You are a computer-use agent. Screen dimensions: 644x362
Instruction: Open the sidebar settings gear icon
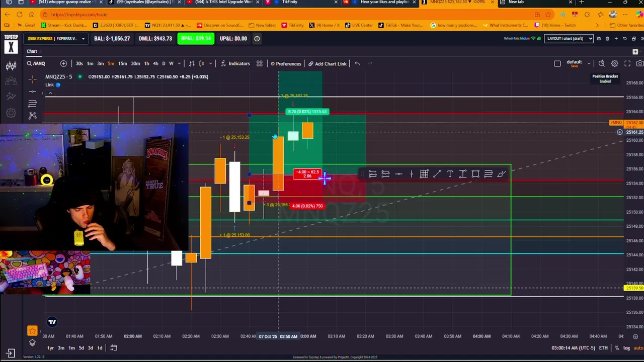[x=11, y=113]
